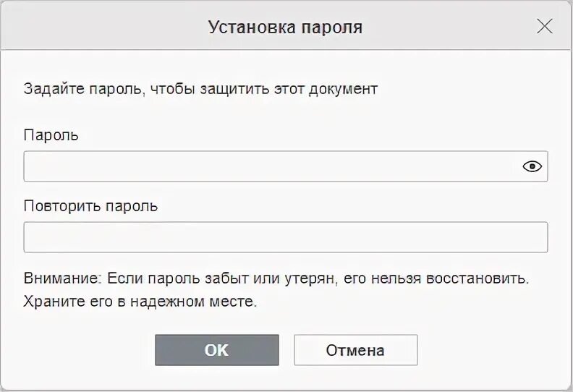This screenshot has height=392, width=573.
Task: Focus the Повторить пароль input field
Action: point(285,237)
